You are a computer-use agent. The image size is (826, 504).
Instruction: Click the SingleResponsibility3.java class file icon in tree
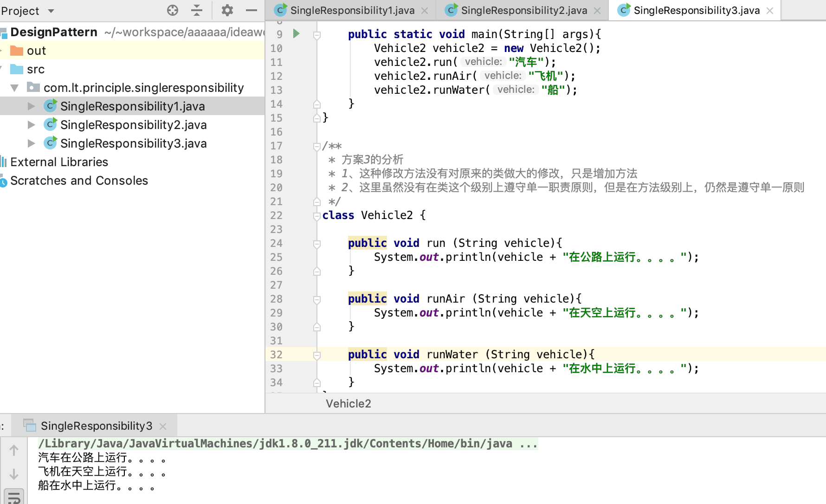[50, 143]
